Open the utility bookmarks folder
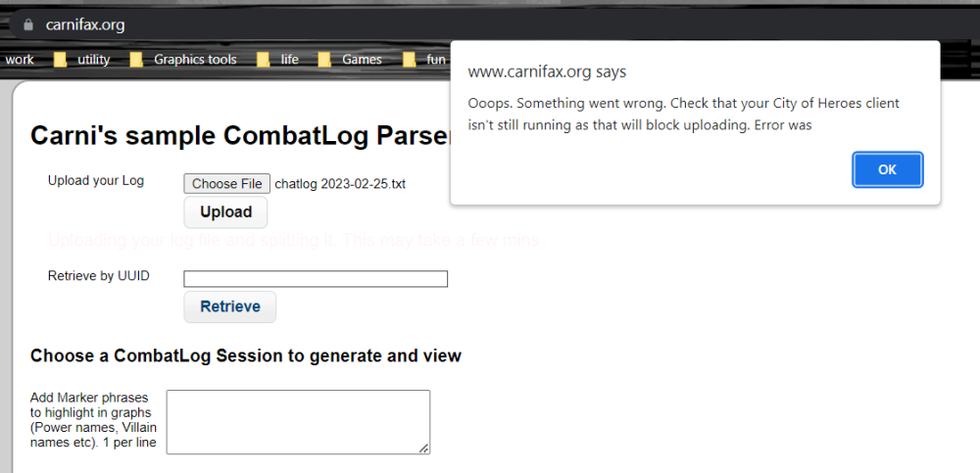The height and width of the screenshot is (473, 980). 83,60
